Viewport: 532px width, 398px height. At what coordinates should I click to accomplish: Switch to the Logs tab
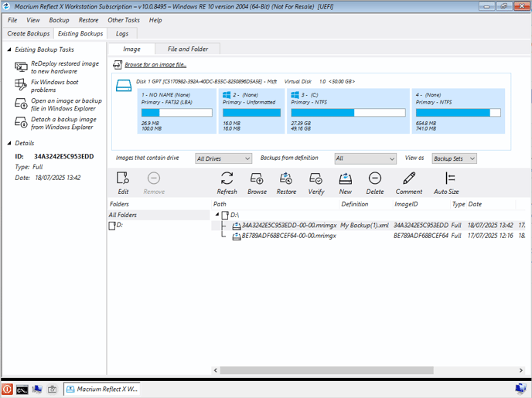coord(122,33)
